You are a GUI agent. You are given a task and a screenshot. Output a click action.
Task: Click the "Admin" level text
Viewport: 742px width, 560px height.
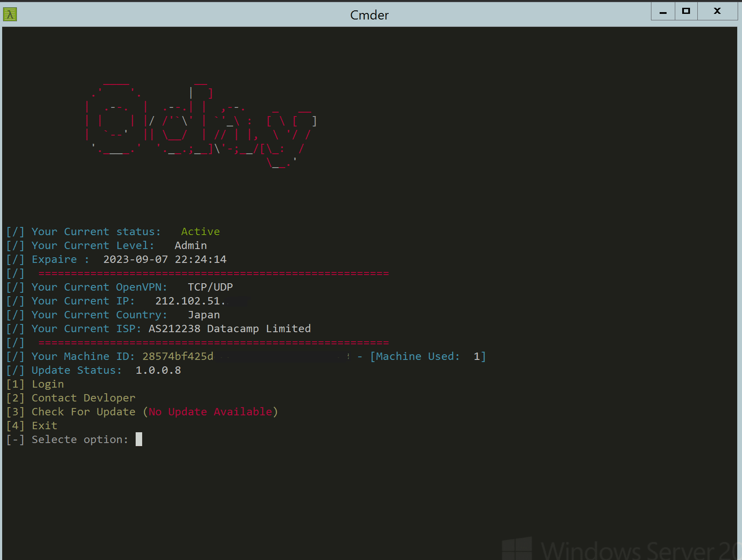191,245
